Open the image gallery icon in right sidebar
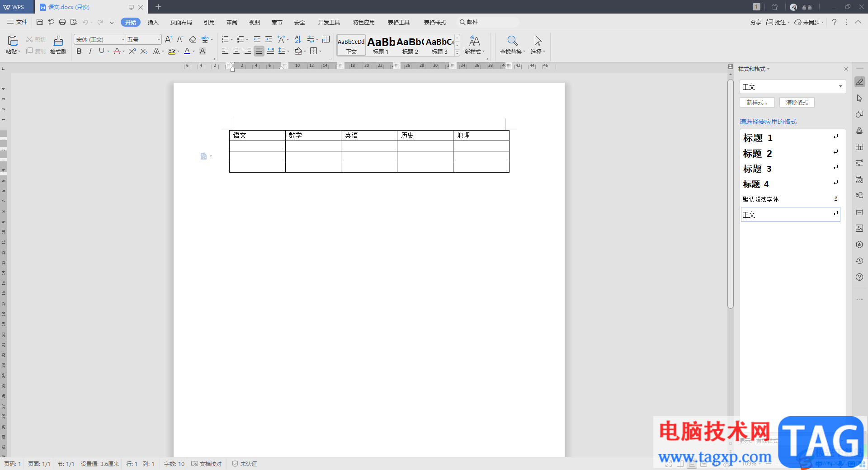Screen dimensions: 868x470 click(x=859, y=228)
